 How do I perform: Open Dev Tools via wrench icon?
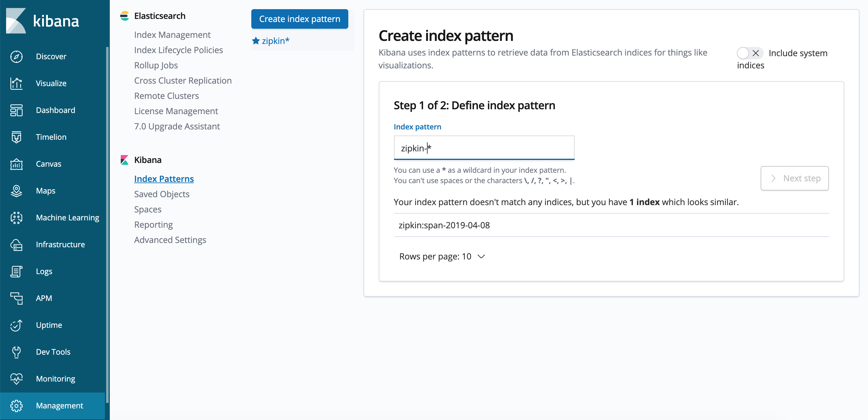pyautogui.click(x=16, y=352)
